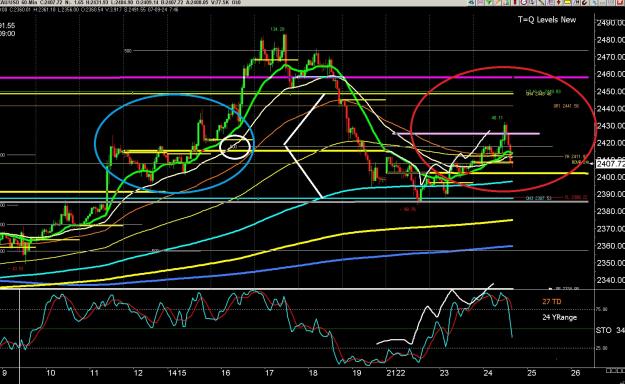Click the 2390.00 price axis label
625x384 pixels.
pyautogui.click(x=610, y=194)
